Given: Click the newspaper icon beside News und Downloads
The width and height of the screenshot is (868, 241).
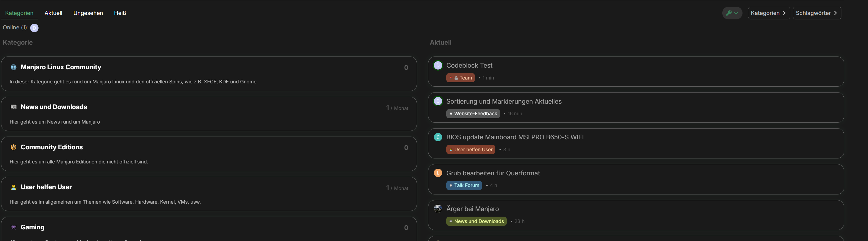Looking at the screenshot, I should tap(14, 107).
